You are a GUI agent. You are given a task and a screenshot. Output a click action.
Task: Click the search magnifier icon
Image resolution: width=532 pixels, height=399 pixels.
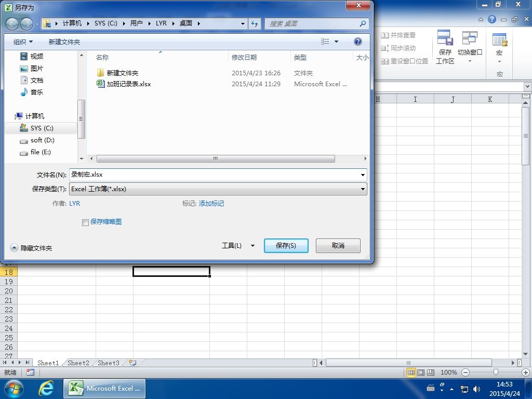pos(362,23)
